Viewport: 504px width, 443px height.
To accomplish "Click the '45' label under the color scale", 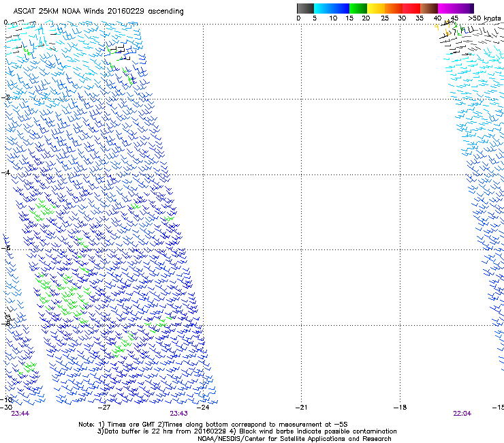I will 454,18.
